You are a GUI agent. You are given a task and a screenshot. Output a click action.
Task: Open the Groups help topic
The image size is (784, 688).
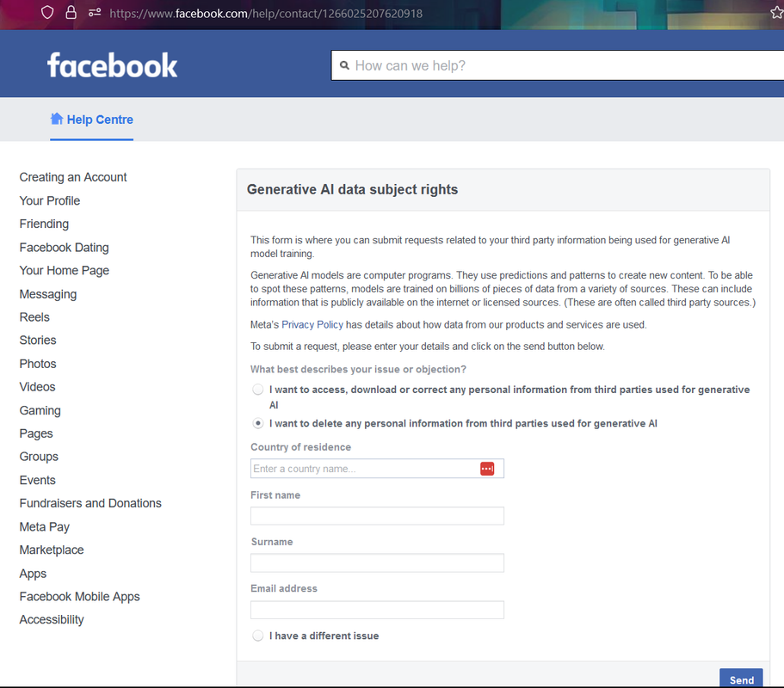39,457
